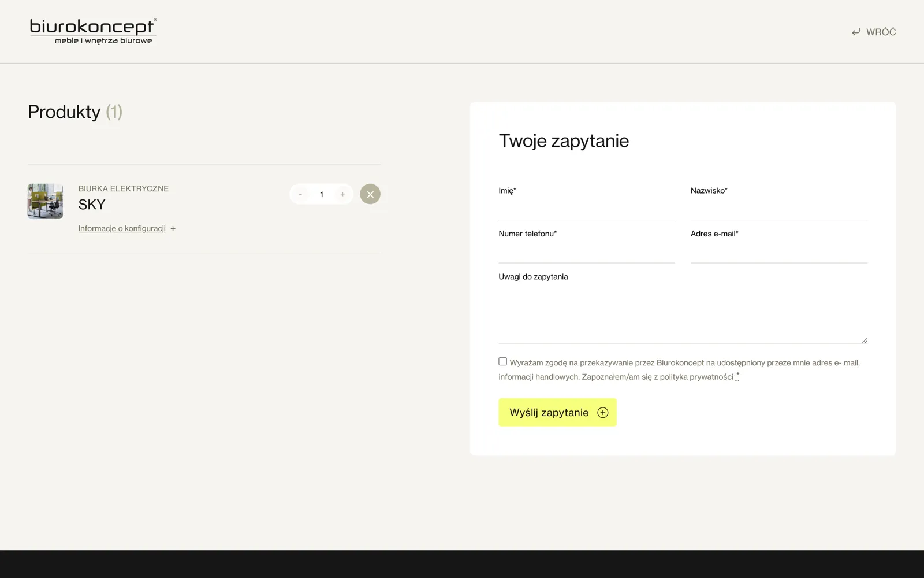
Task: Expand Informacje o konfiguracji details
Action: [127, 228]
